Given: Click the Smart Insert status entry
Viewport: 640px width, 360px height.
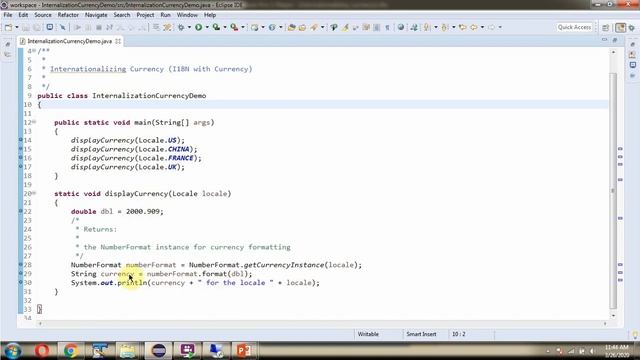Looking at the screenshot, I should click(421, 334).
